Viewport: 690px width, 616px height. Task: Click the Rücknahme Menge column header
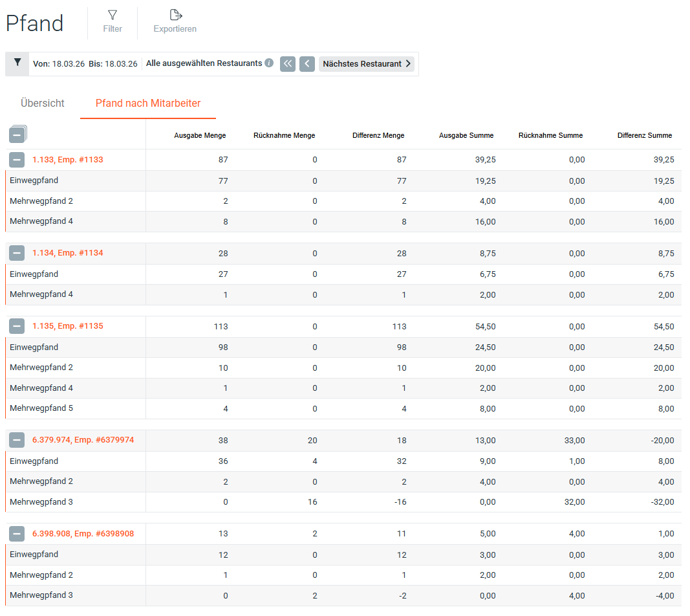(x=285, y=136)
